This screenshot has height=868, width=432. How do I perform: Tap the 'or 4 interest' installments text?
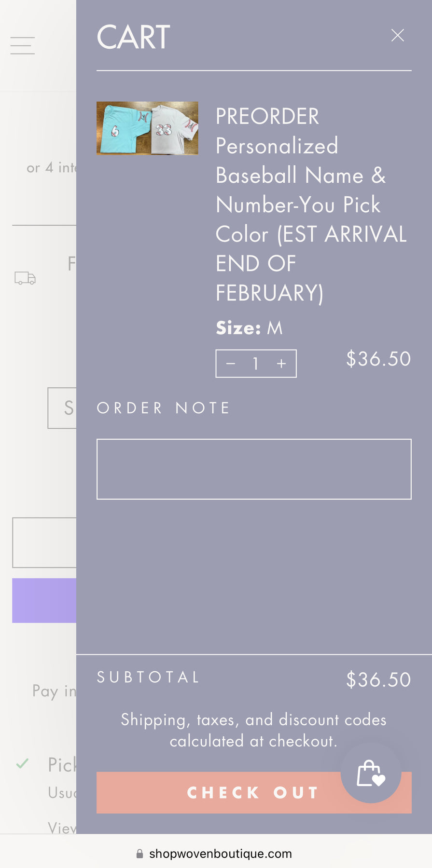click(51, 167)
